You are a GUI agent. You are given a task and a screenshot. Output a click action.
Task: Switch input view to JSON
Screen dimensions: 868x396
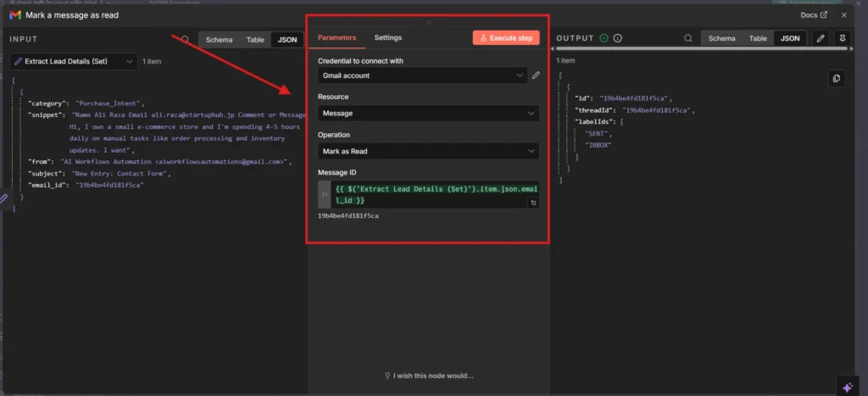pyautogui.click(x=287, y=40)
